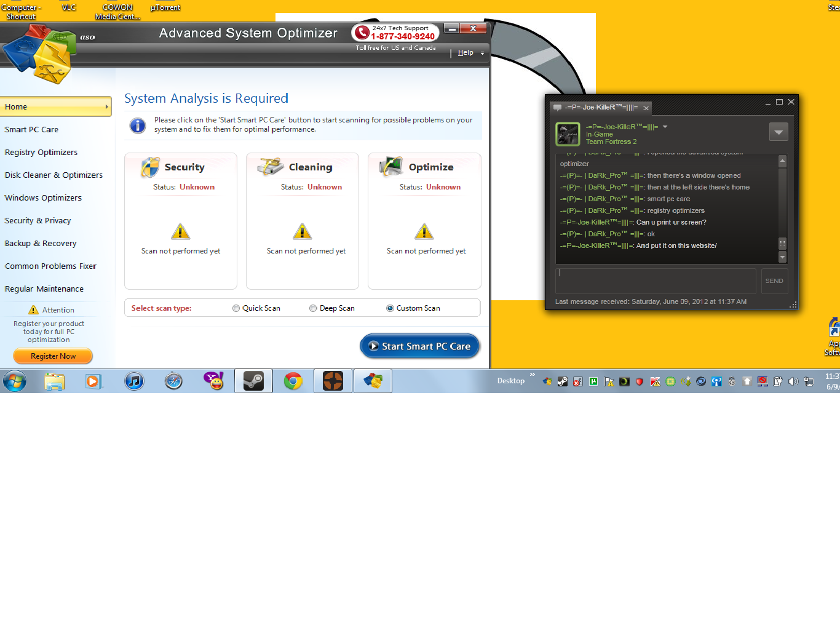This screenshot has height=630, width=840.
Task: Click the warning triangle in the Security card
Action: pyautogui.click(x=180, y=231)
